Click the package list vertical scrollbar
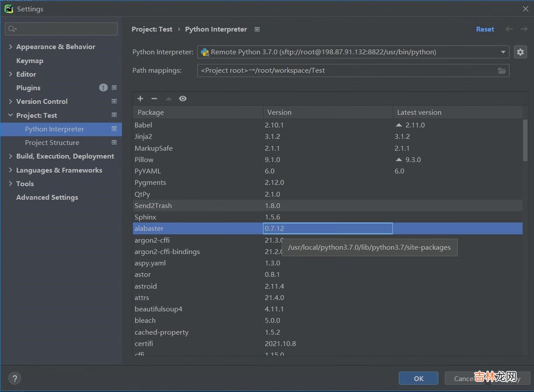The width and height of the screenshot is (534, 392). click(x=525, y=140)
